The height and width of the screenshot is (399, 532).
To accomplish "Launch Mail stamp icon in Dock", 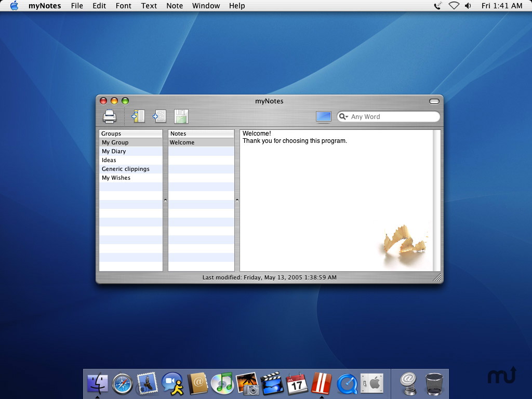I will [x=147, y=383].
